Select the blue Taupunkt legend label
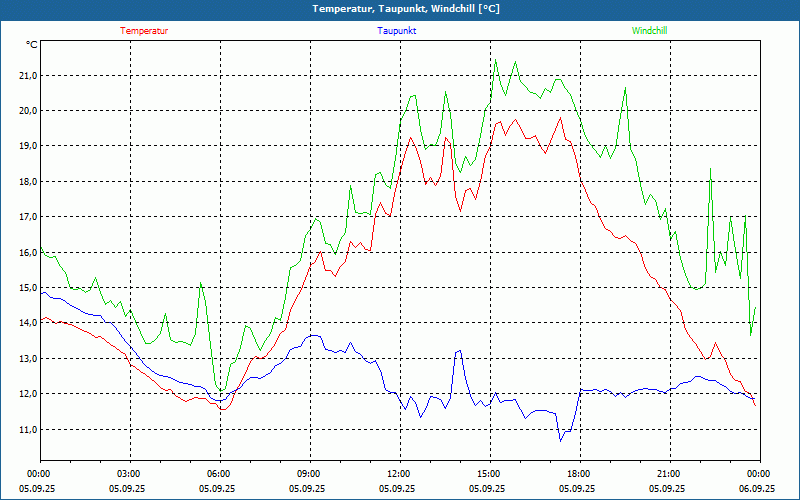The height and width of the screenshot is (500, 800). tap(397, 31)
